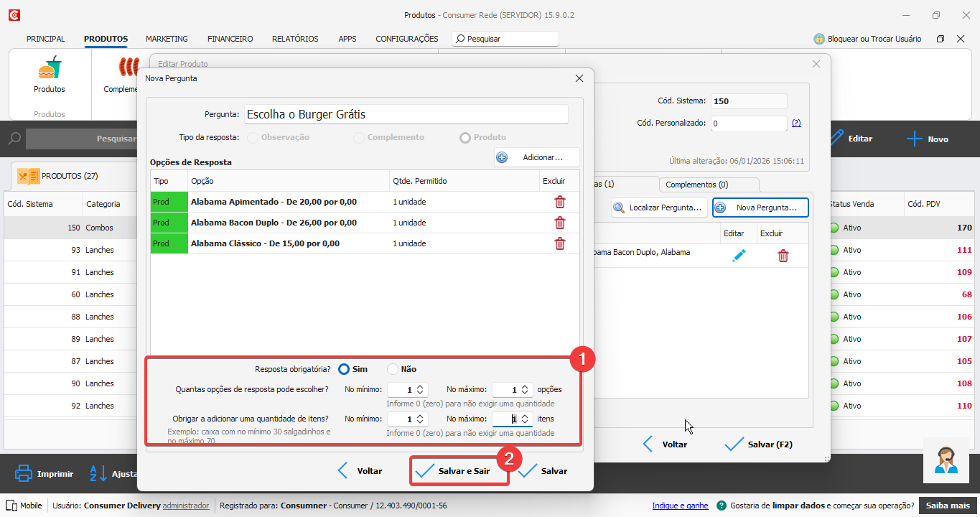Adjust the options No máximo stepper
The height and width of the screenshot is (517, 980).
coord(525,390)
